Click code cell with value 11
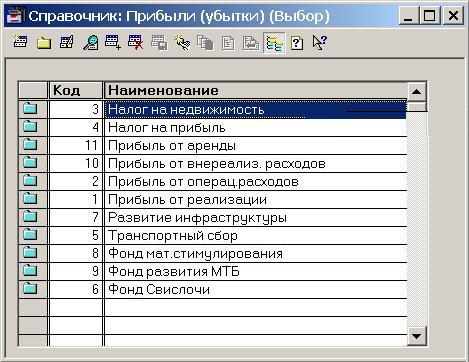Image resolution: width=469 pixels, height=362 pixels. pos(76,146)
